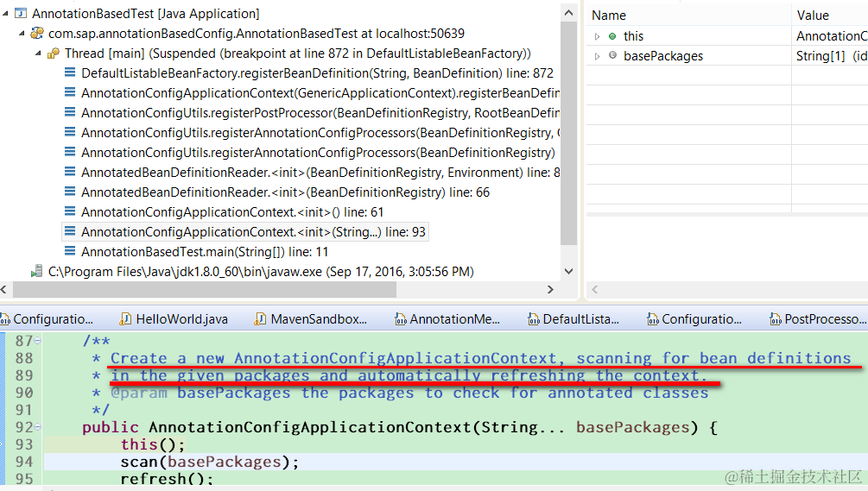
Task: Click the HelloWorld.java file icon
Action: 126,319
